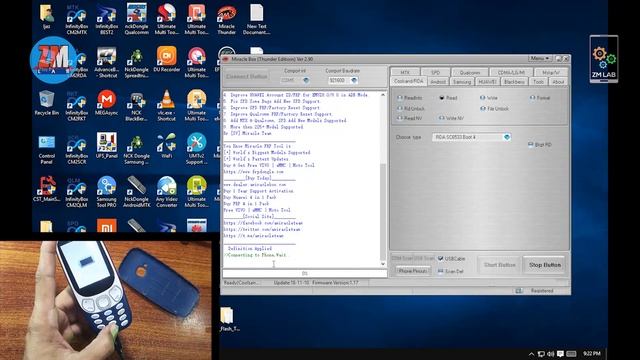This screenshot has width=640, height=360.
Task: Open the Flash_T folder below the Miracle window
Action: tap(229, 319)
